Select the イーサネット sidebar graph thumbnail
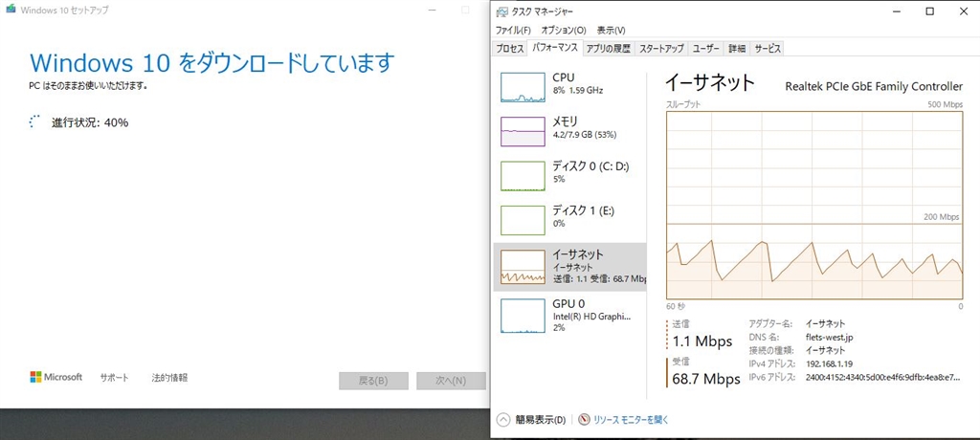Image resolution: width=980 pixels, height=440 pixels. click(x=523, y=267)
